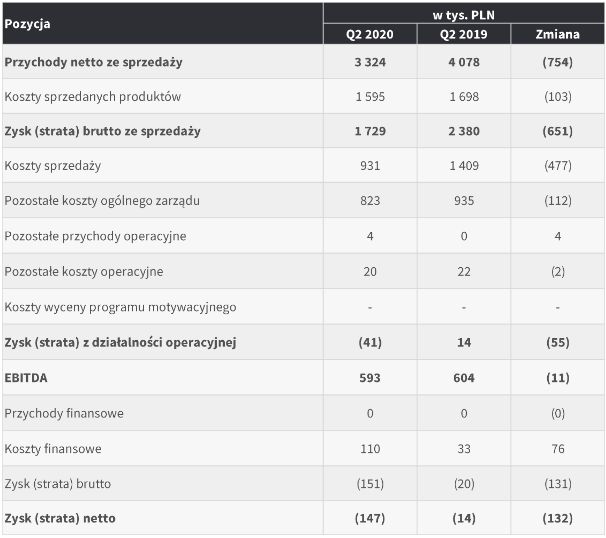Click the (147) net loss value
Image resolution: width=606 pixels, height=538 pixels.
click(370, 518)
